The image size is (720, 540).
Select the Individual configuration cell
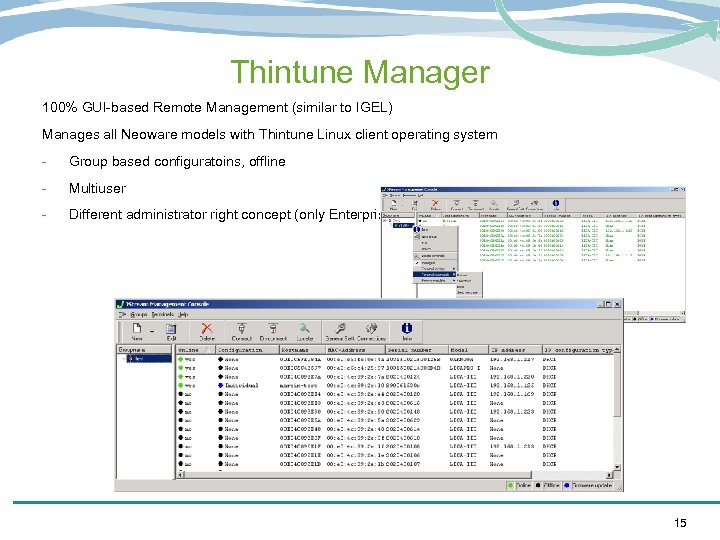242,385
